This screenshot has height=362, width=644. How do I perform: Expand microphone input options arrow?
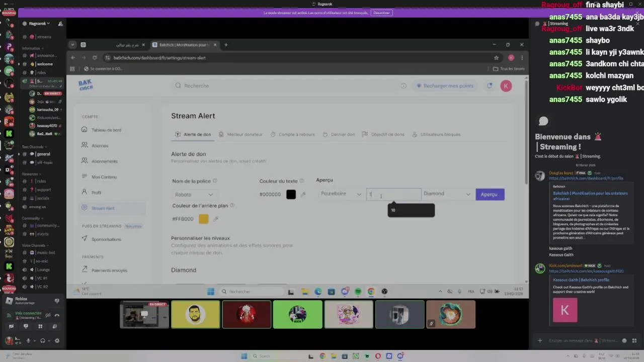(34, 340)
